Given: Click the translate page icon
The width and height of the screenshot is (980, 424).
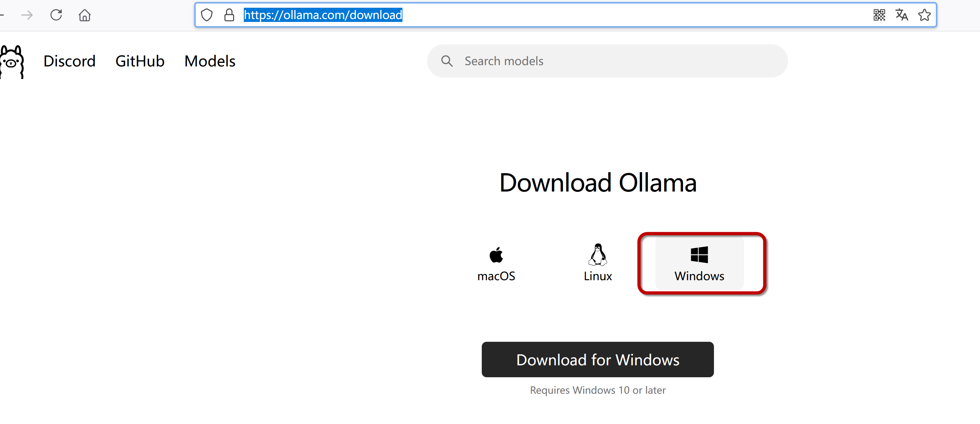Looking at the screenshot, I should coord(902,15).
